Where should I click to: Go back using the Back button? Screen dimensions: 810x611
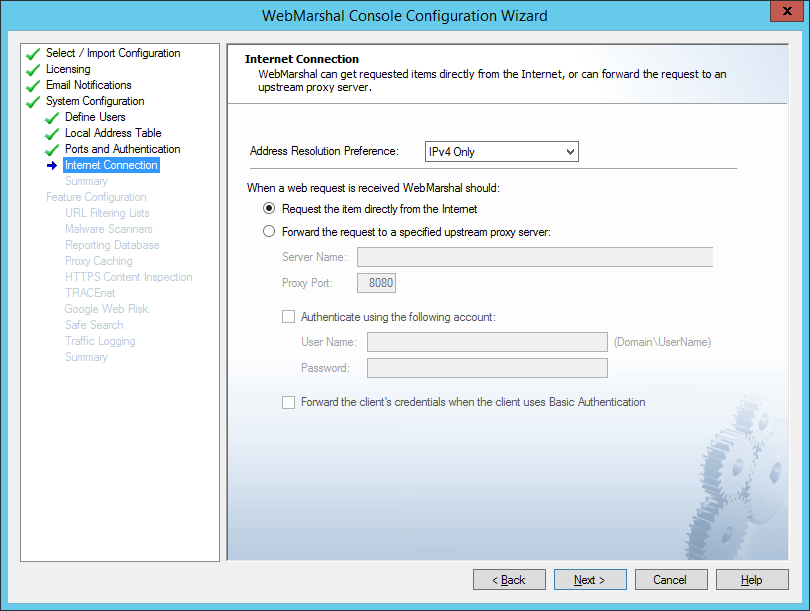(509, 580)
